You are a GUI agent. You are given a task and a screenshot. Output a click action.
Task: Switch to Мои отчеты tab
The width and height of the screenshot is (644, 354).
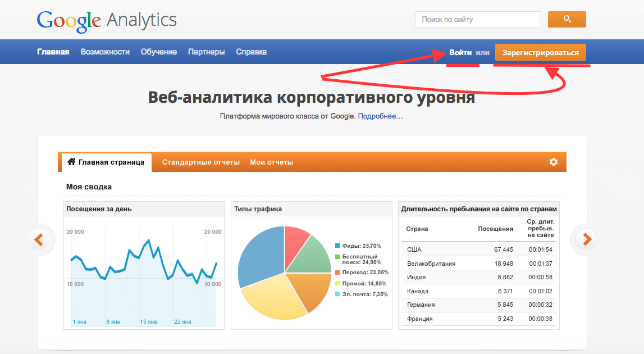coord(272,162)
